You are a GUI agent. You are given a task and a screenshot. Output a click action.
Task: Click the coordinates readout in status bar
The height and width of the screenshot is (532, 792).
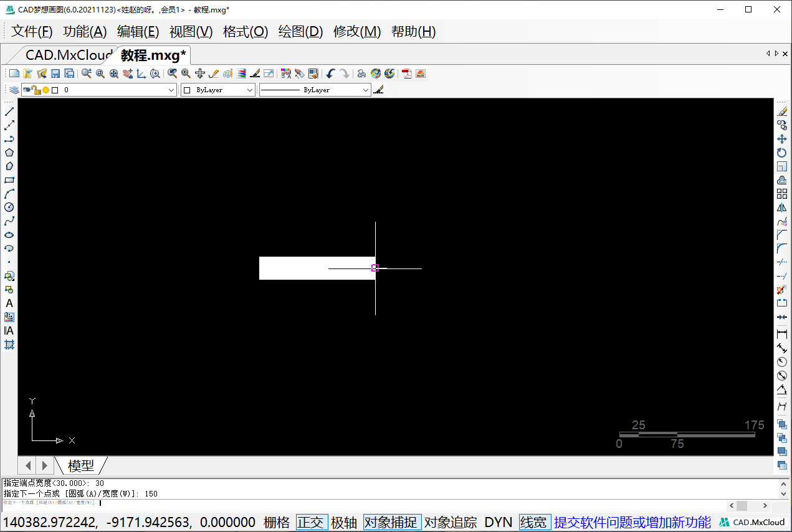(130, 522)
